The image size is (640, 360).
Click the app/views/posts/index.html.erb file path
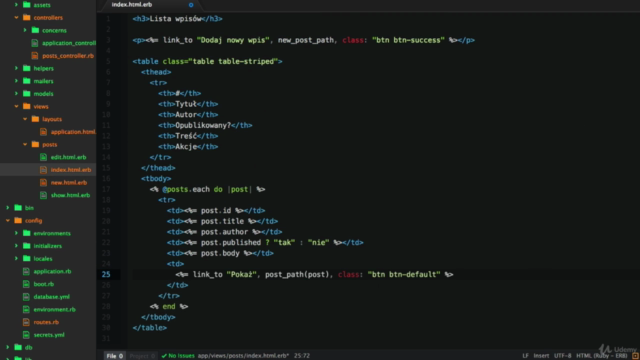coord(243,356)
